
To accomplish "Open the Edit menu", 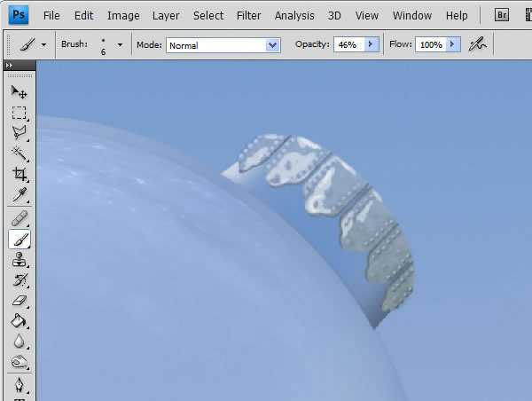I will pos(84,16).
